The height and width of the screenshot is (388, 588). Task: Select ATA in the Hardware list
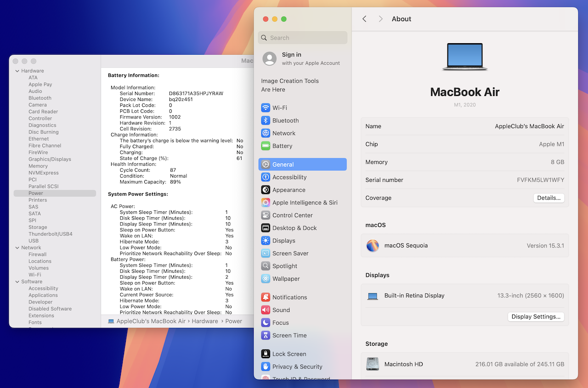(x=33, y=78)
